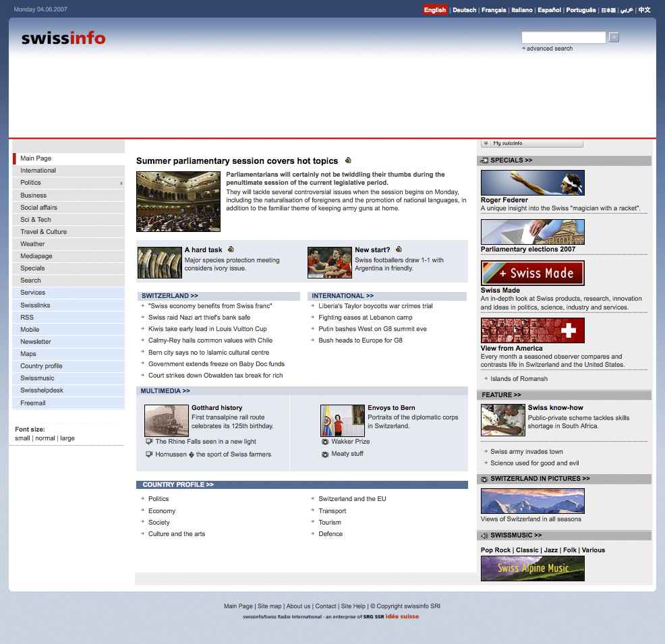Viewport: 665px width, 644px height.
Task: Click the video icon beside Hornussen story
Action: pyautogui.click(x=149, y=454)
